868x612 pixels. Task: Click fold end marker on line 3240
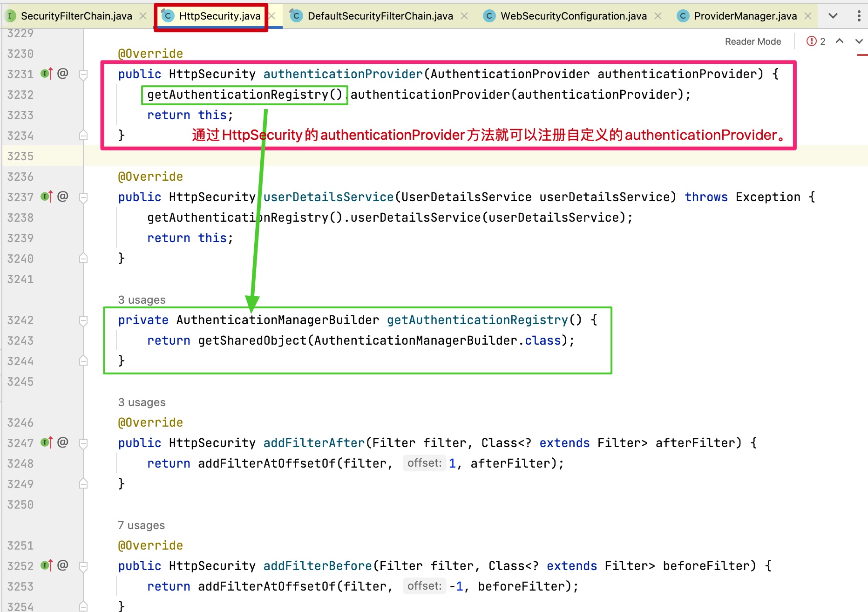coord(83,258)
